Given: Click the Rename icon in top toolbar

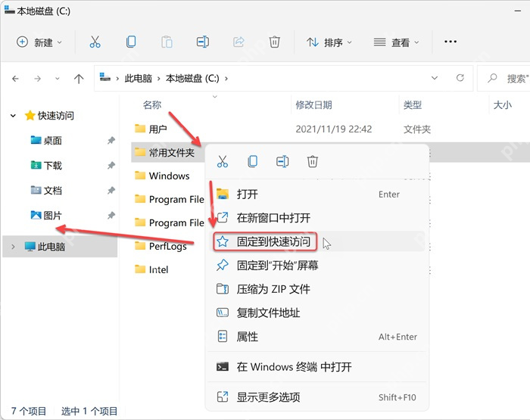Looking at the screenshot, I should (202, 42).
